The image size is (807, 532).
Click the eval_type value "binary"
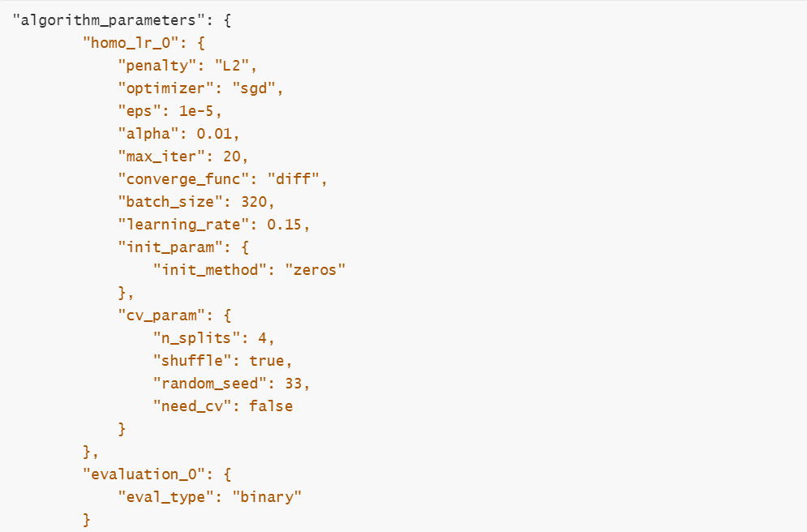[x=267, y=496]
